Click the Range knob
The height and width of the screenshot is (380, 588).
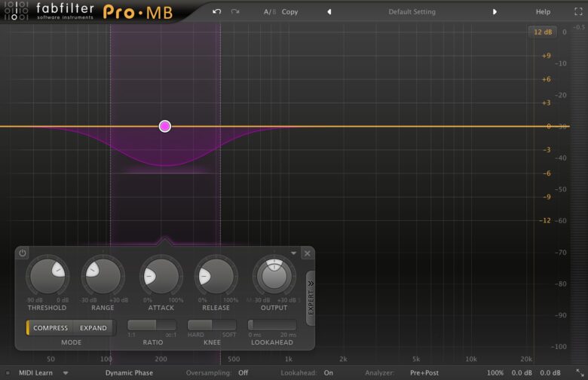pos(103,277)
